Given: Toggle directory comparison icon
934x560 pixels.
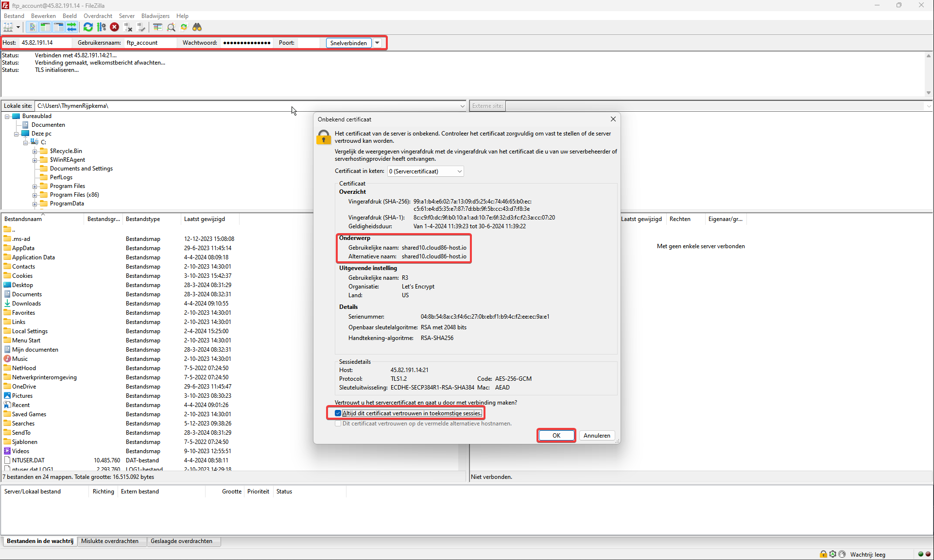Looking at the screenshot, I should point(171,27).
